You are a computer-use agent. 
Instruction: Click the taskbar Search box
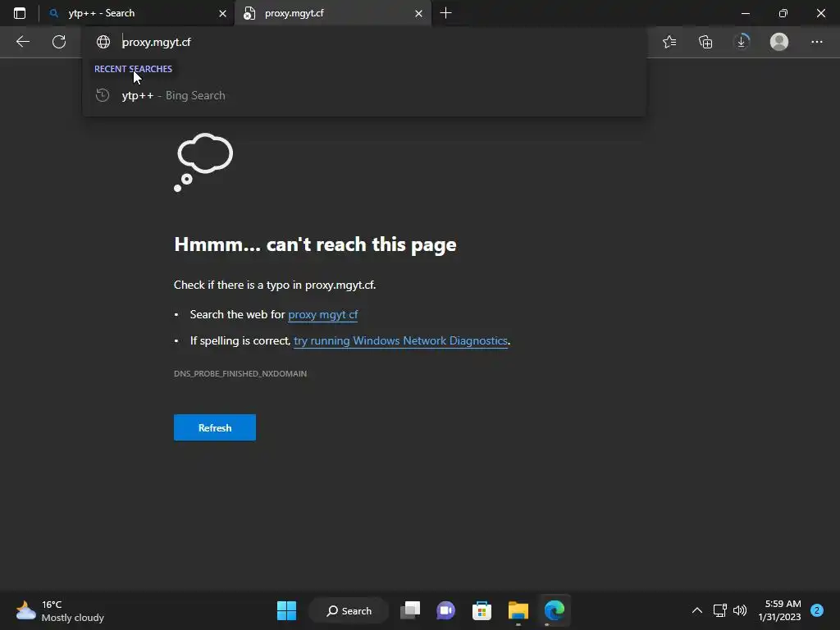(x=349, y=610)
